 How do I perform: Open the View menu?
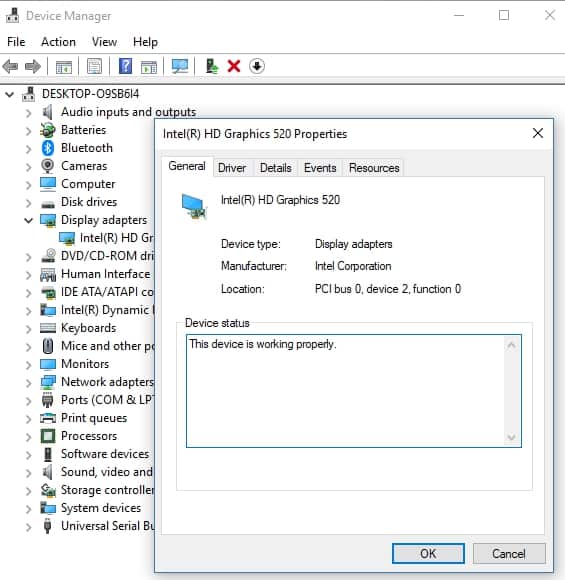click(104, 42)
